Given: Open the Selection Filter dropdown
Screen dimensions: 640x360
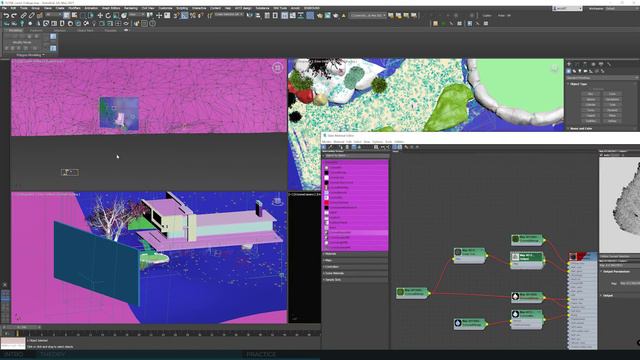Looking at the screenshot, I should [x=53, y=15].
